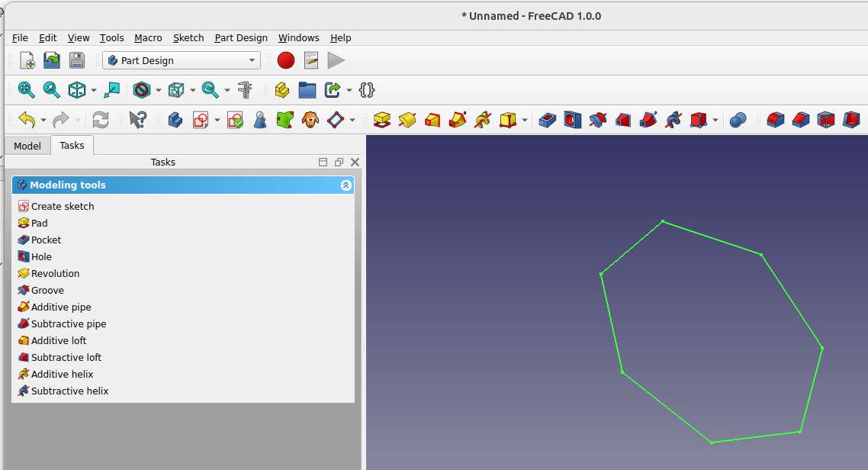Click the Sync View magnifier icon

pos(211,90)
